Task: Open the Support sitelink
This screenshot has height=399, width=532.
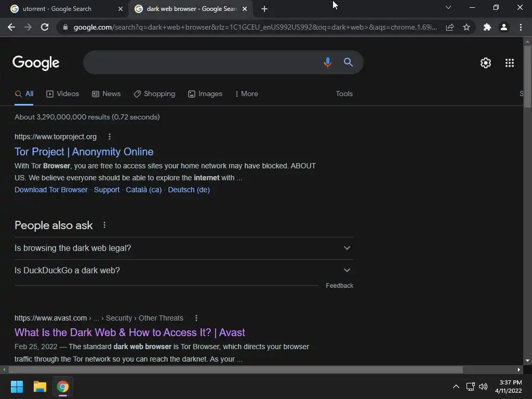Action: pos(107,190)
